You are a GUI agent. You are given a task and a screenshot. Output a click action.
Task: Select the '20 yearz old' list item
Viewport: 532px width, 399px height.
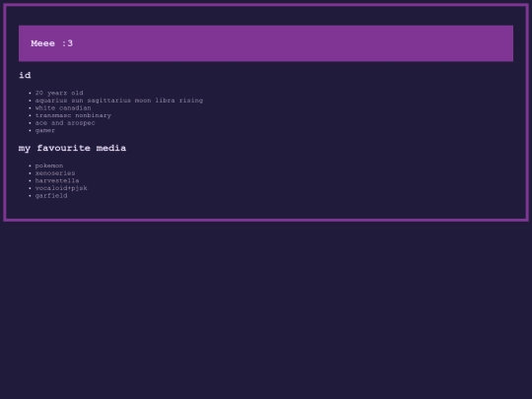59,93
